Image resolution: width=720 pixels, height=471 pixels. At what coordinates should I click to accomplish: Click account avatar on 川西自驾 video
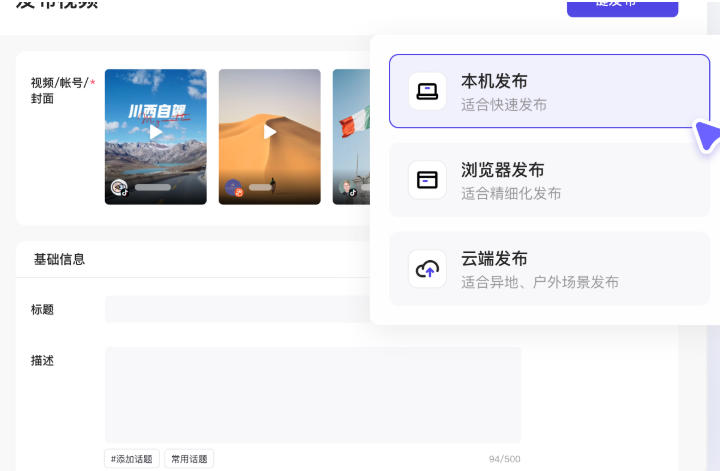119,188
